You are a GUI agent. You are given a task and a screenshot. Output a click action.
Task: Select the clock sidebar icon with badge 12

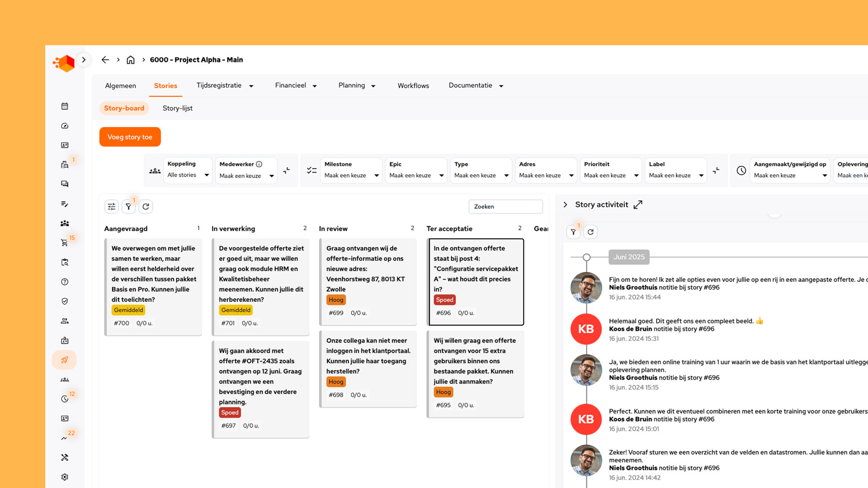pos(65,399)
